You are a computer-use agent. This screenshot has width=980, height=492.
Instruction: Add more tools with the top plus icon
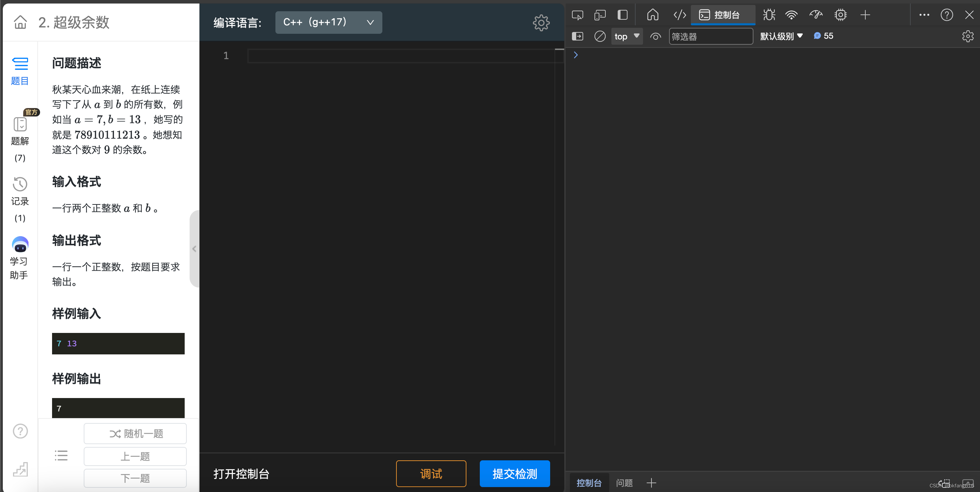[x=865, y=15]
